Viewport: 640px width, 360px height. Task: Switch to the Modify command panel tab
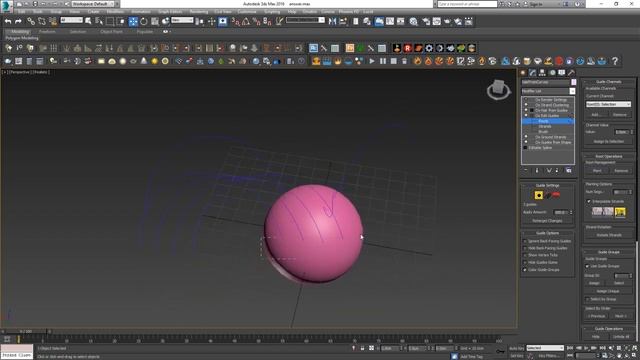(533, 73)
